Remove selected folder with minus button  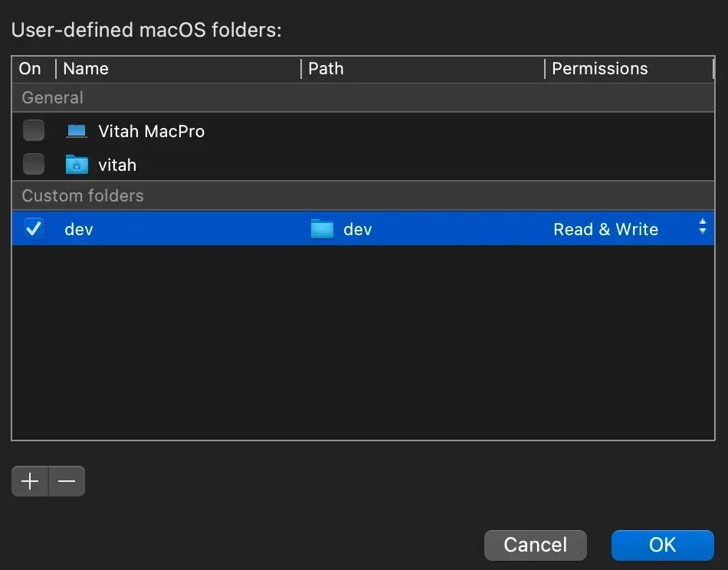[67, 481]
